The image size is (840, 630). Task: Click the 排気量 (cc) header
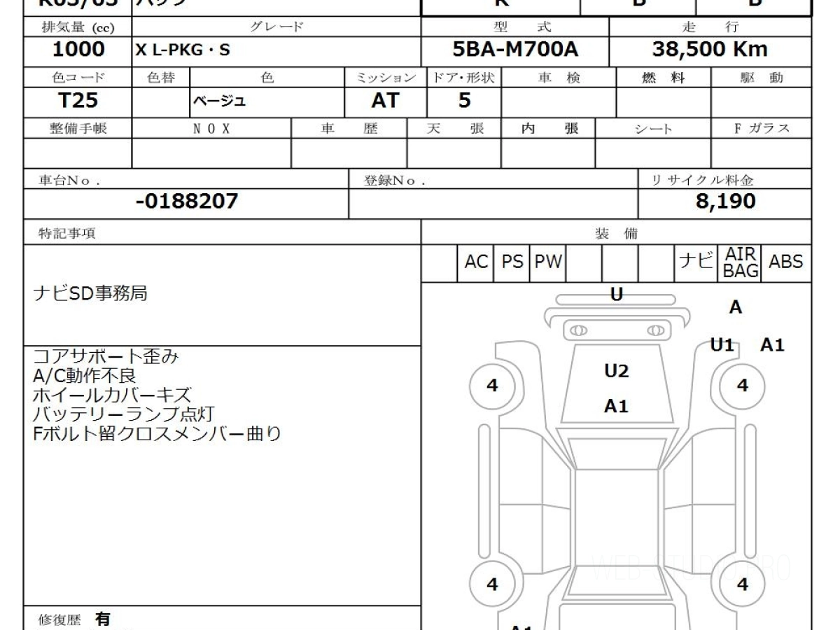[78, 27]
